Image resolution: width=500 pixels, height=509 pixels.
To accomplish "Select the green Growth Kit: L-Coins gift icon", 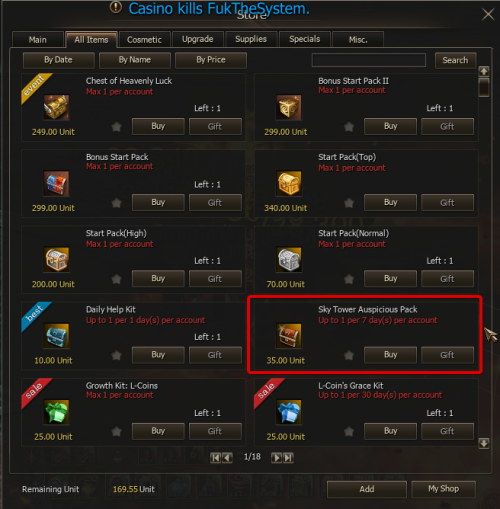I will pos(56,412).
